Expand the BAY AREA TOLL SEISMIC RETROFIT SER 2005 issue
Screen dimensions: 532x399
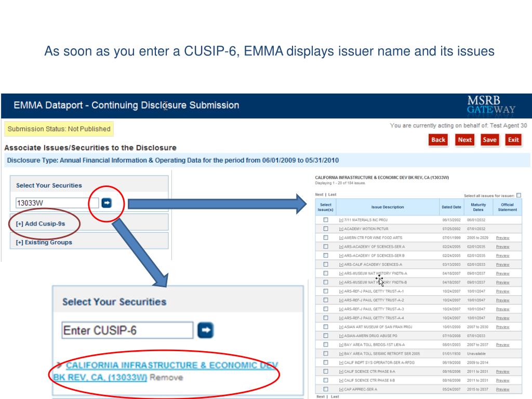341,353
